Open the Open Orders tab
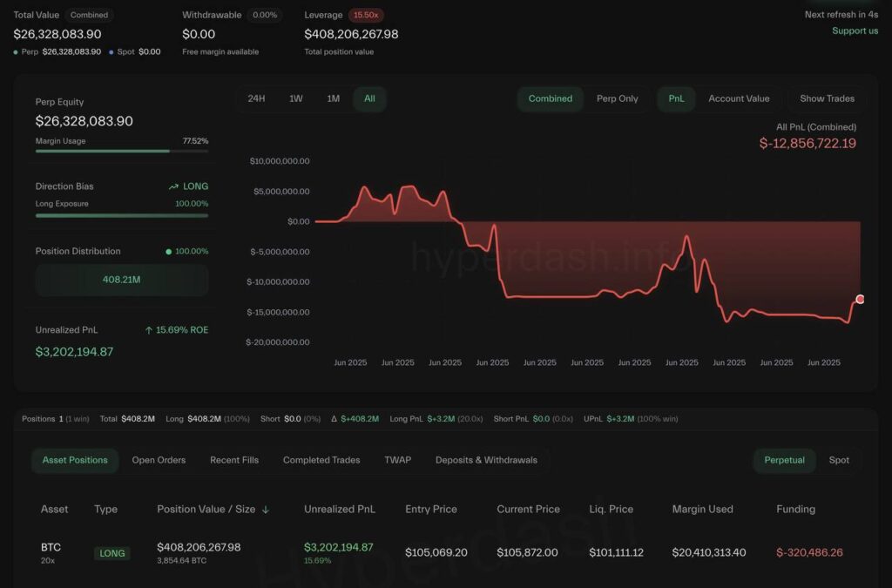Image resolution: width=892 pixels, height=588 pixels. tap(159, 460)
